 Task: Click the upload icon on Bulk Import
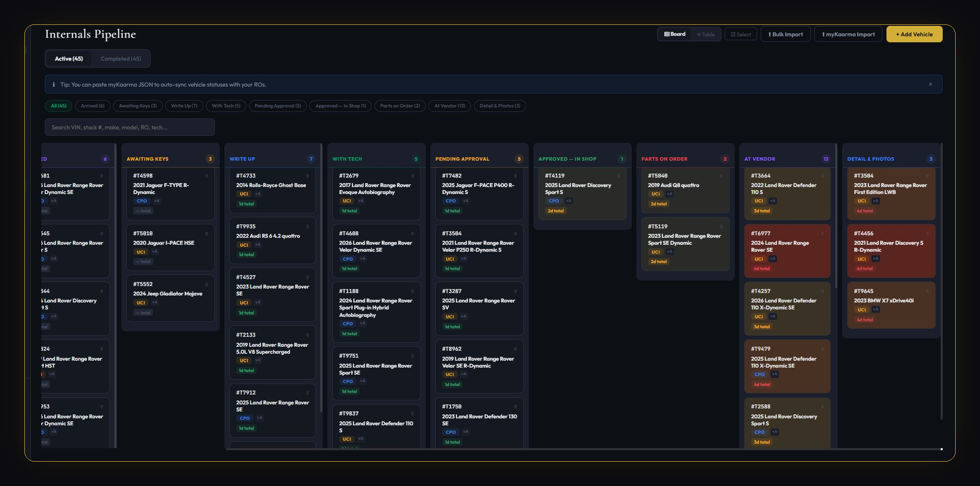pyautogui.click(x=771, y=34)
